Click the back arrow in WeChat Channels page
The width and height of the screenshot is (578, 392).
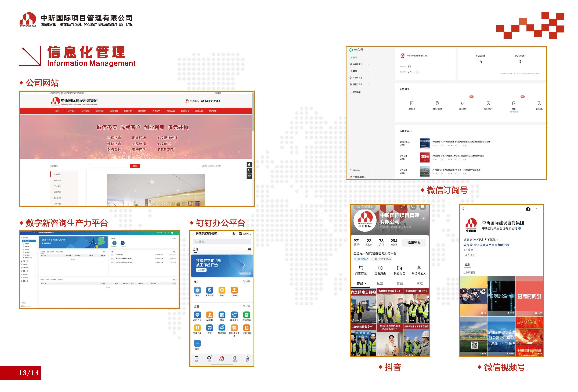click(463, 209)
